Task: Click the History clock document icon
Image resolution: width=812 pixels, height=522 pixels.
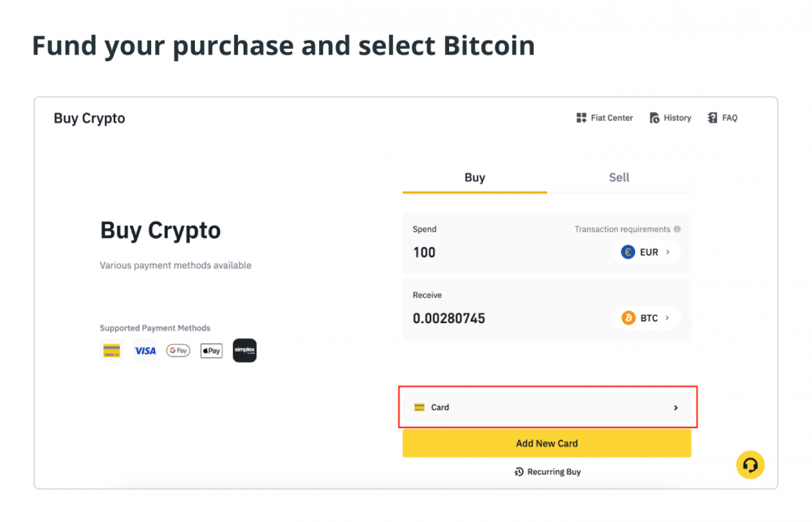Action: (x=654, y=118)
